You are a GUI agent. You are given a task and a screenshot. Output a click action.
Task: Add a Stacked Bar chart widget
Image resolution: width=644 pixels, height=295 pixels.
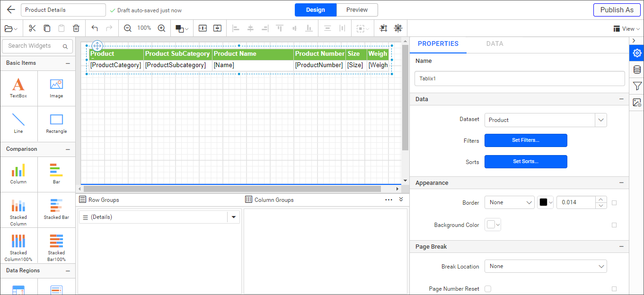[56, 210]
